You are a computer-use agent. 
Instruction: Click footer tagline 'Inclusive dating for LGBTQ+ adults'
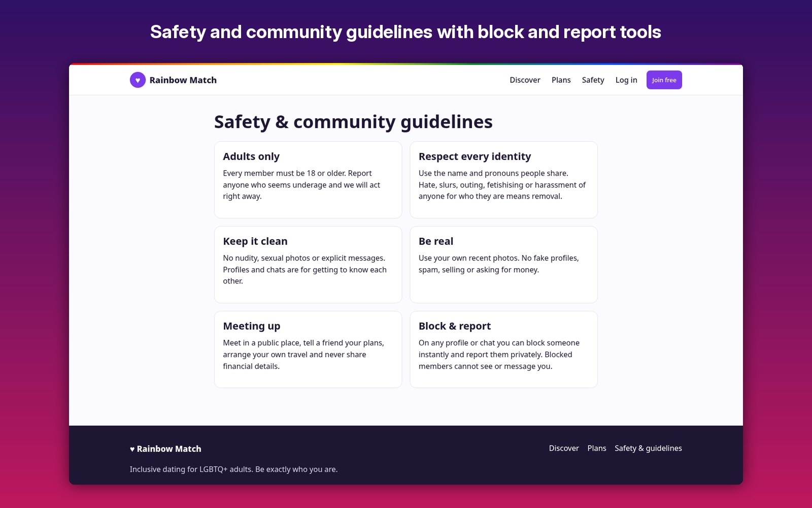191,469
